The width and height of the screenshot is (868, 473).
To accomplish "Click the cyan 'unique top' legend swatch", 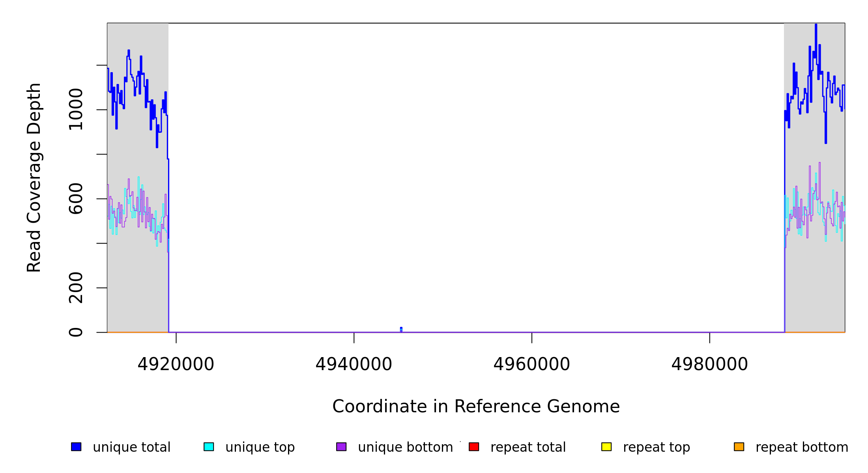I will click(209, 447).
